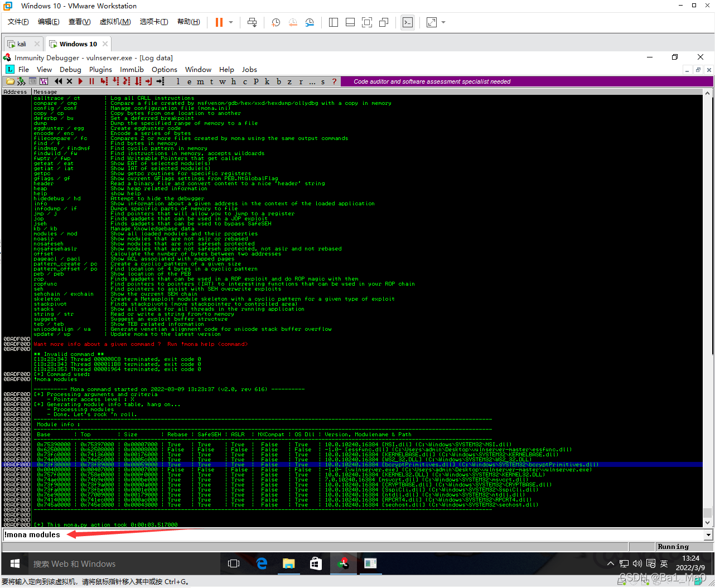
Task: Focus the '!mona modules' command input
Action: [353, 534]
